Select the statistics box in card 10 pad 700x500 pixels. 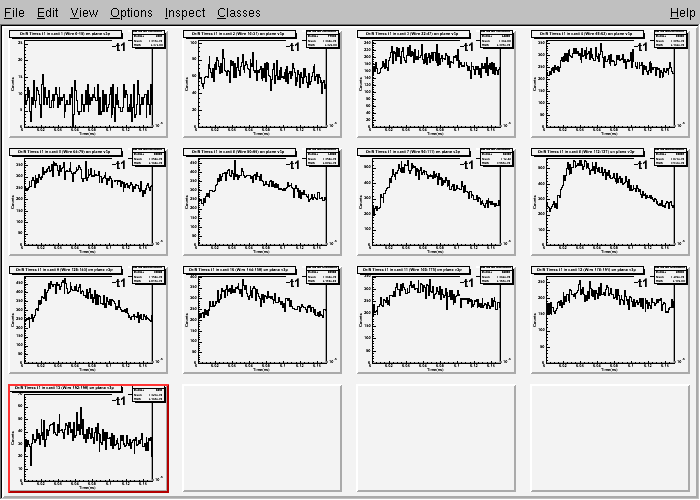coord(323,275)
